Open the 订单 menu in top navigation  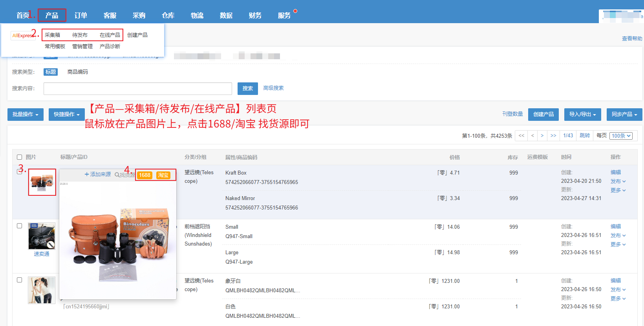pos(81,15)
